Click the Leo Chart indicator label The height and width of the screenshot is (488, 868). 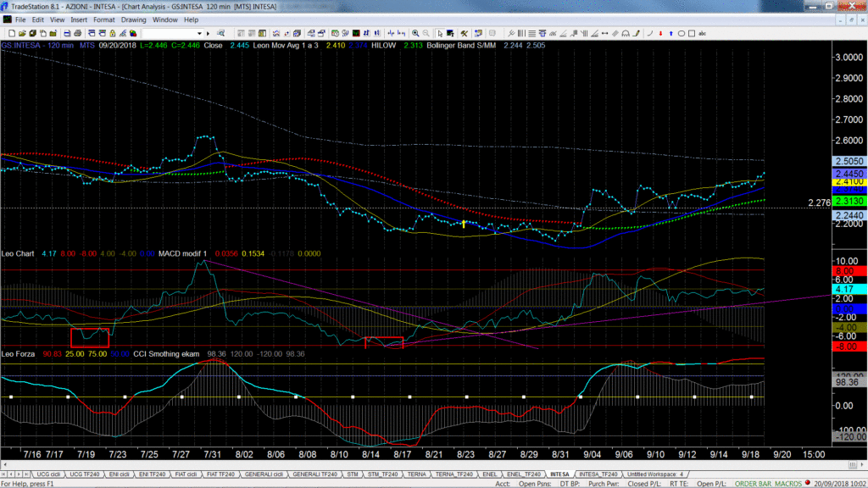point(18,253)
